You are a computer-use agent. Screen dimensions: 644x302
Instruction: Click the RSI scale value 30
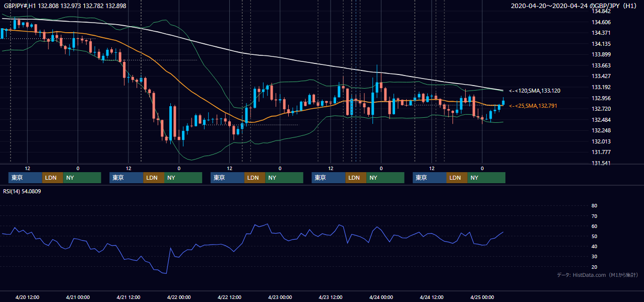[594, 257]
